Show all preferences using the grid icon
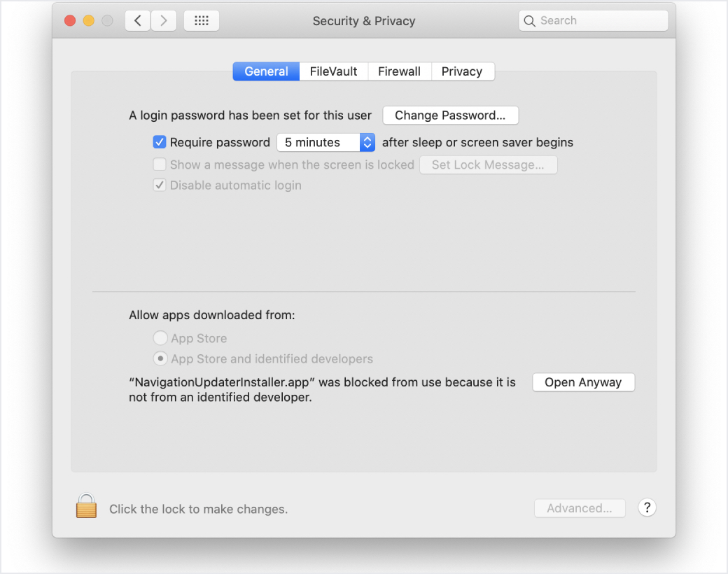Viewport: 728px width, 574px height. point(202,21)
